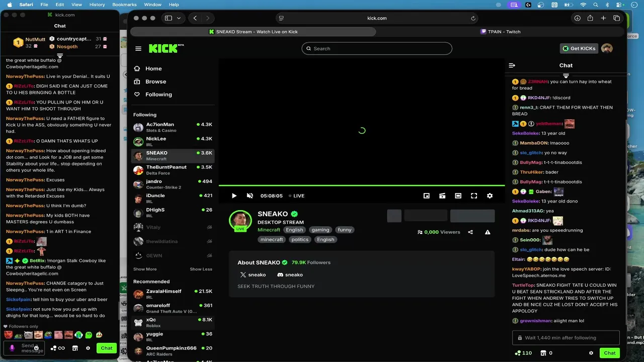
Task: Play the SNEAKO stream with the play button
Action: tap(234, 196)
